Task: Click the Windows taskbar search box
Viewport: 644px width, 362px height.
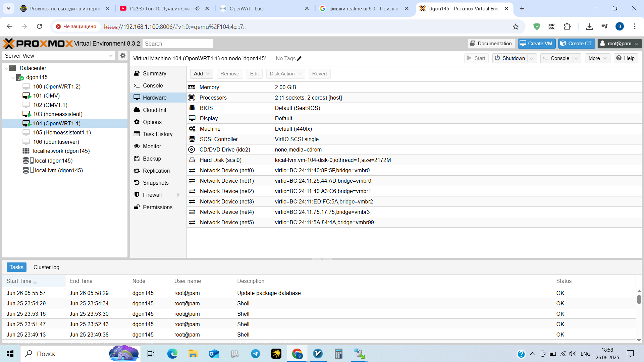Action: [80, 354]
